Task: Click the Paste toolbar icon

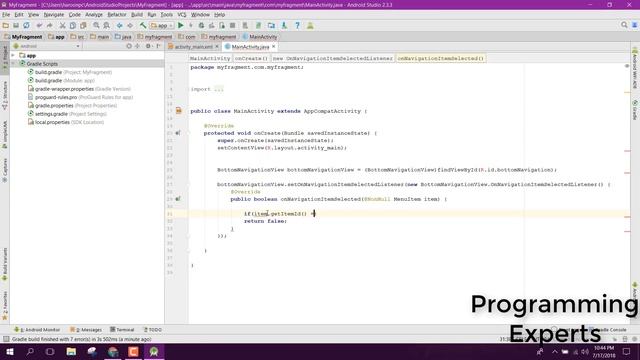Action: pyautogui.click(x=83, y=25)
